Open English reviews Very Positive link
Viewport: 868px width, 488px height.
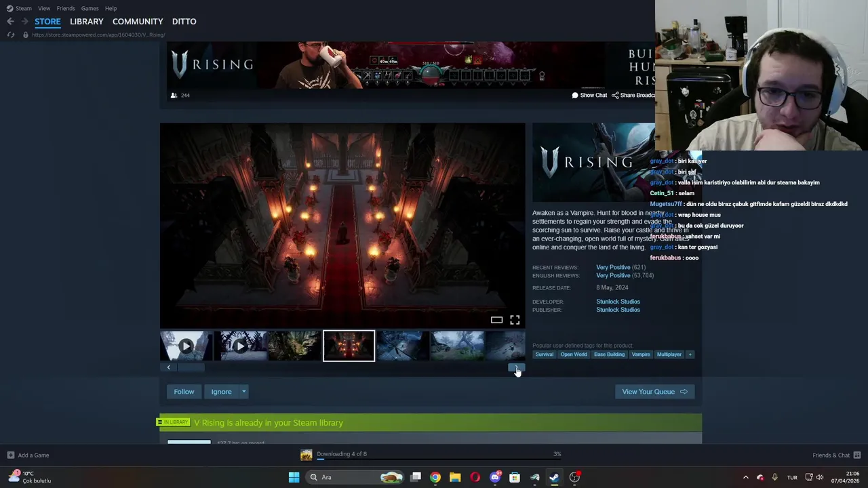613,275
